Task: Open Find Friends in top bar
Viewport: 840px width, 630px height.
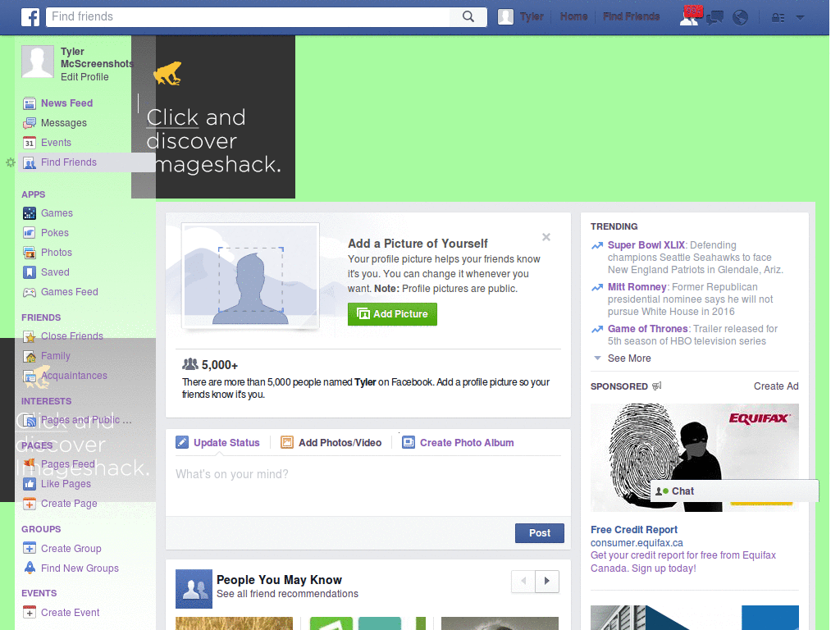Action: (x=631, y=16)
